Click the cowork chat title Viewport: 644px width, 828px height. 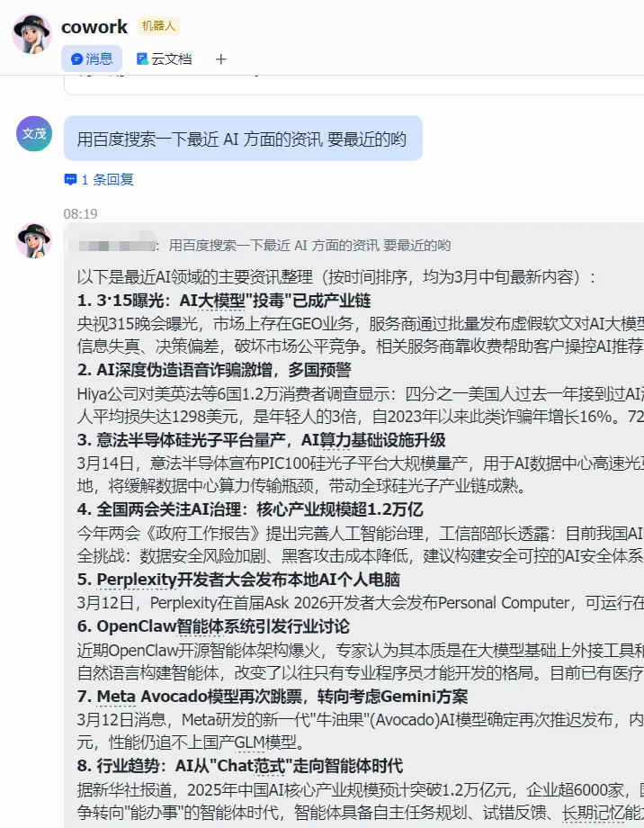(94, 26)
